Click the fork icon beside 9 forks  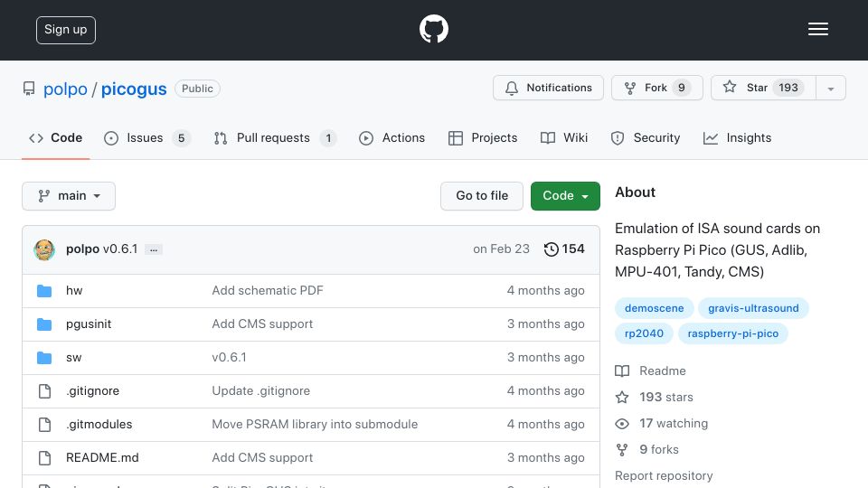[622, 450]
